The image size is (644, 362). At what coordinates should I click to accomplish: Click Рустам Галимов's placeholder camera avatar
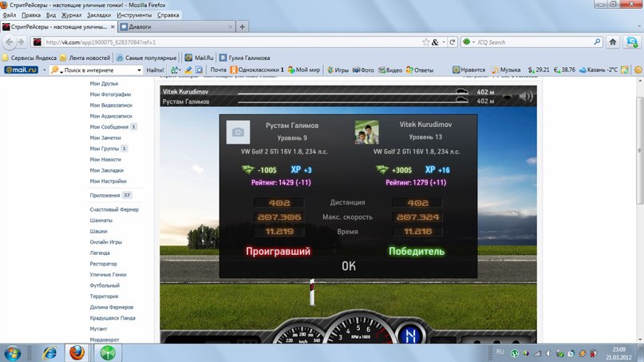click(x=238, y=132)
